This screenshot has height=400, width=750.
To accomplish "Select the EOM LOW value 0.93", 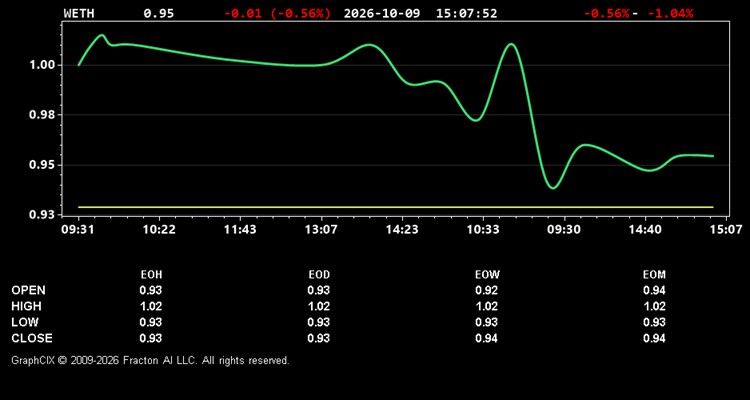I will (x=654, y=322).
